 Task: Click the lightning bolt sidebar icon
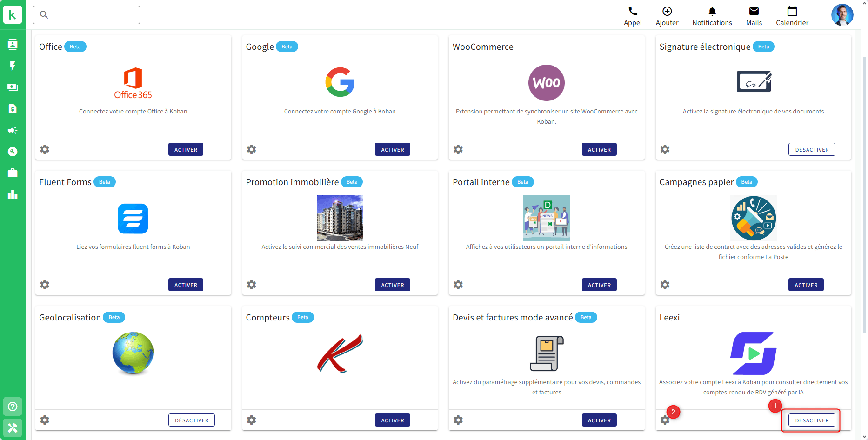click(x=13, y=66)
